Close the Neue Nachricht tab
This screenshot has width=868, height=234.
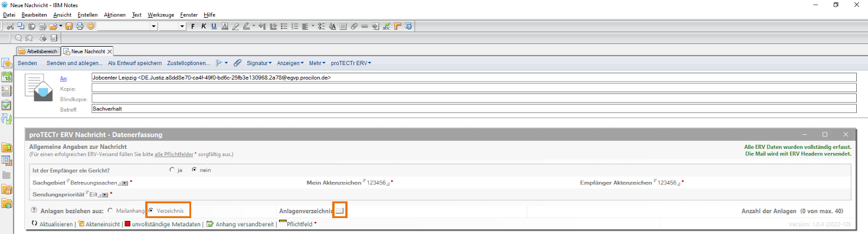(110, 51)
